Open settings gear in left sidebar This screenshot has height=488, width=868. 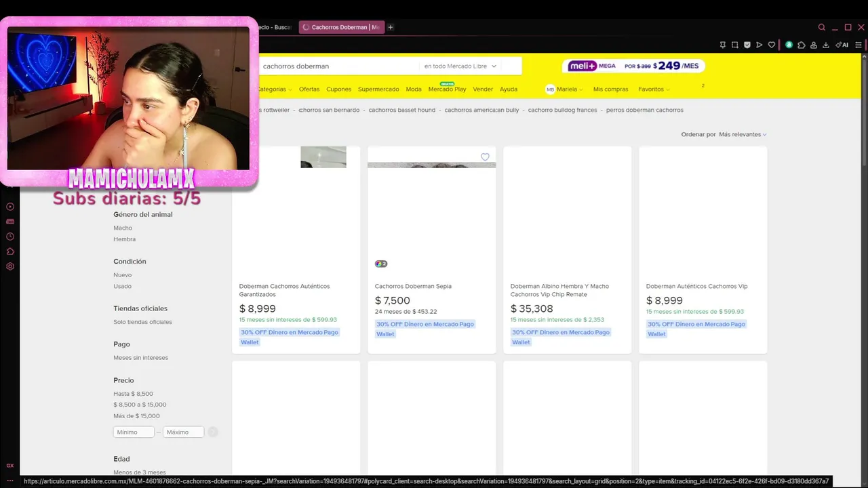click(10, 266)
